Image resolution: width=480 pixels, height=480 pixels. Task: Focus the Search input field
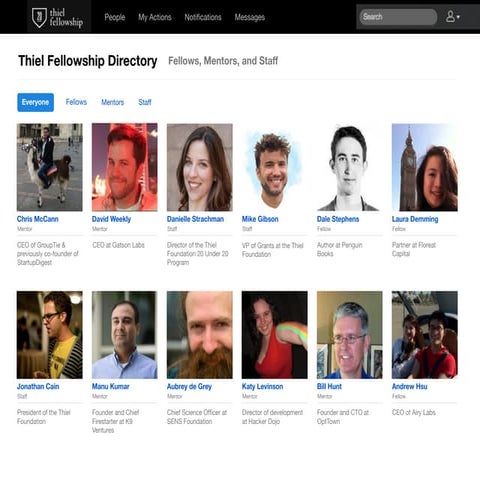(398, 17)
